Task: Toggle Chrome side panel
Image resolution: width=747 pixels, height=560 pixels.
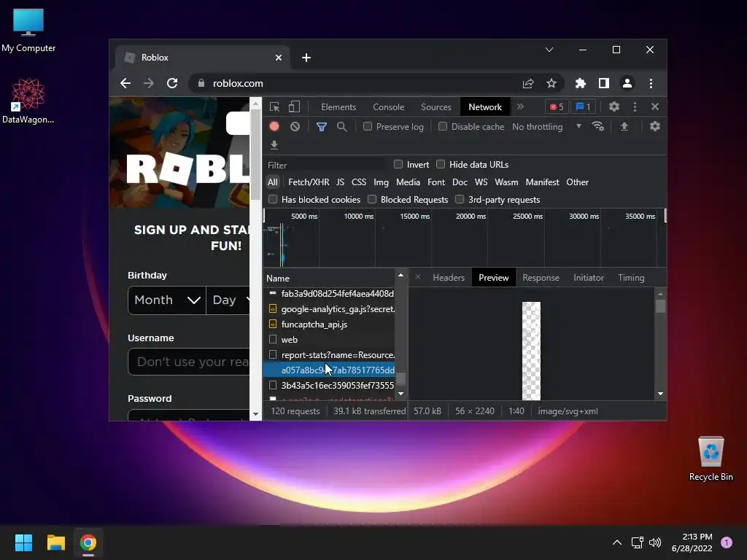Action: tap(603, 83)
